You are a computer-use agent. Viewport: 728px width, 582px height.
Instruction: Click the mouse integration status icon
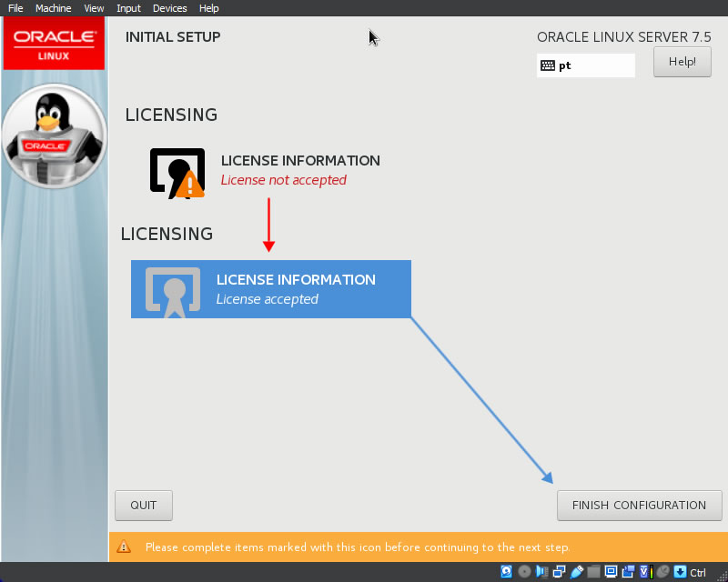tap(663, 572)
